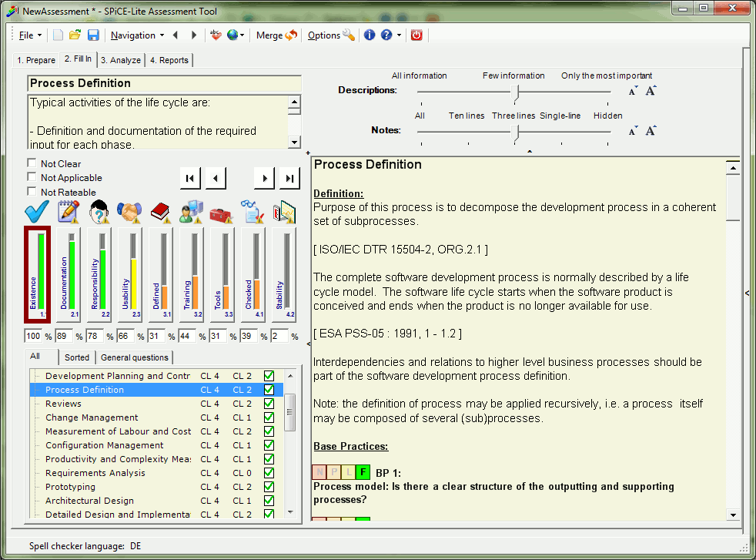This screenshot has height=560, width=756.
Task: Go to the previous question button
Action: 216,179
